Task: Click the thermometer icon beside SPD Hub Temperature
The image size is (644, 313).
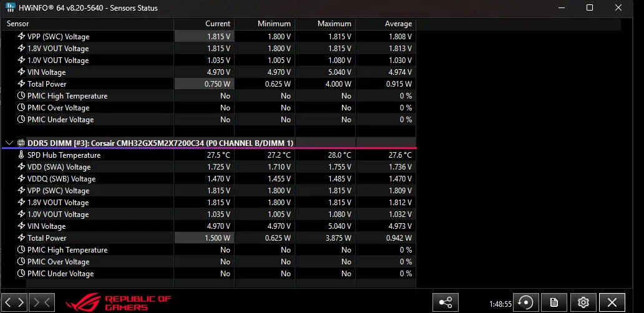Action: [x=21, y=155]
